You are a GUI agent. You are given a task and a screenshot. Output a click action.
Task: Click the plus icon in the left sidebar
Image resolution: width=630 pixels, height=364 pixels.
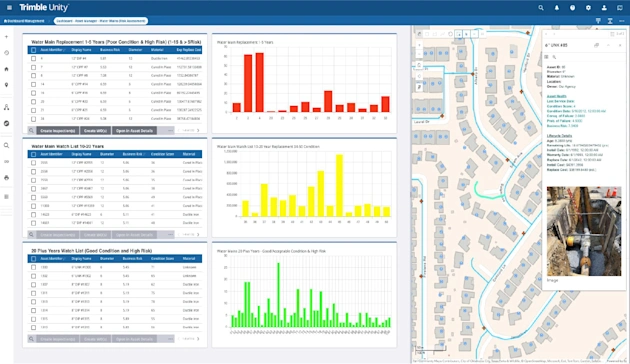[x=6, y=37]
